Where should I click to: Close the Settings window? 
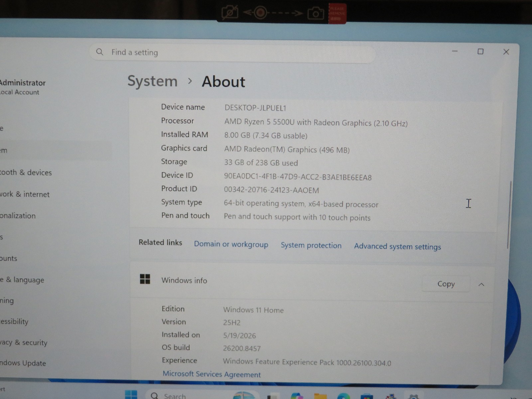pyautogui.click(x=506, y=52)
